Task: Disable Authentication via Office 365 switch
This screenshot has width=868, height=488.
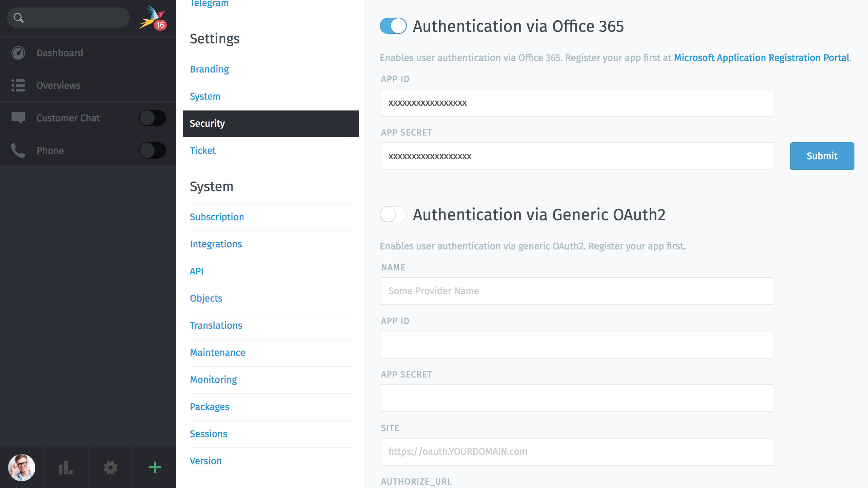Action: pyautogui.click(x=393, y=26)
